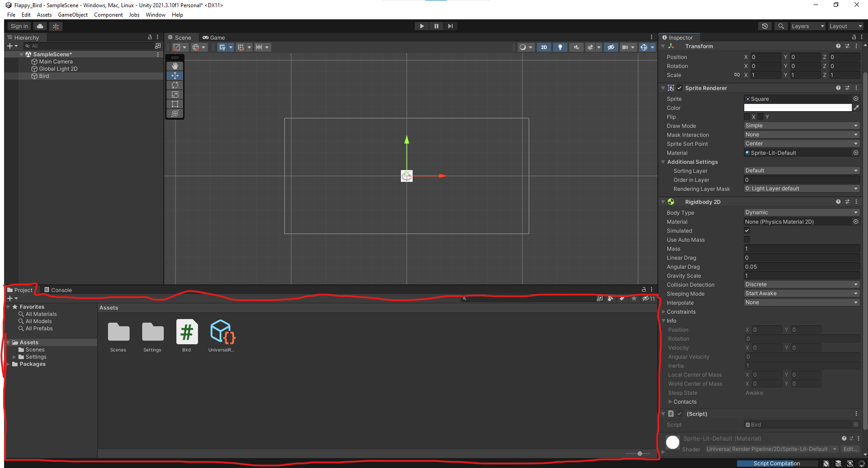Open the Sorting Layer dropdown
868x468 pixels.
[x=802, y=171]
